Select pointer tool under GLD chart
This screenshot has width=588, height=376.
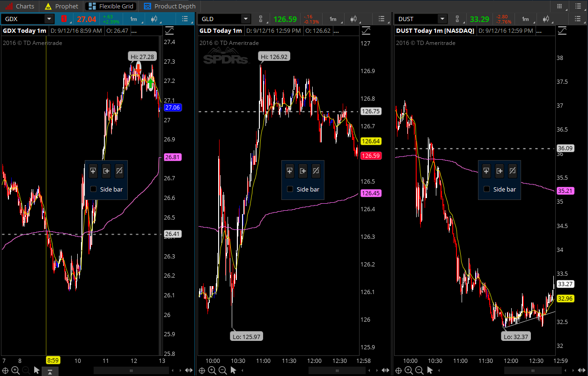click(x=233, y=370)
